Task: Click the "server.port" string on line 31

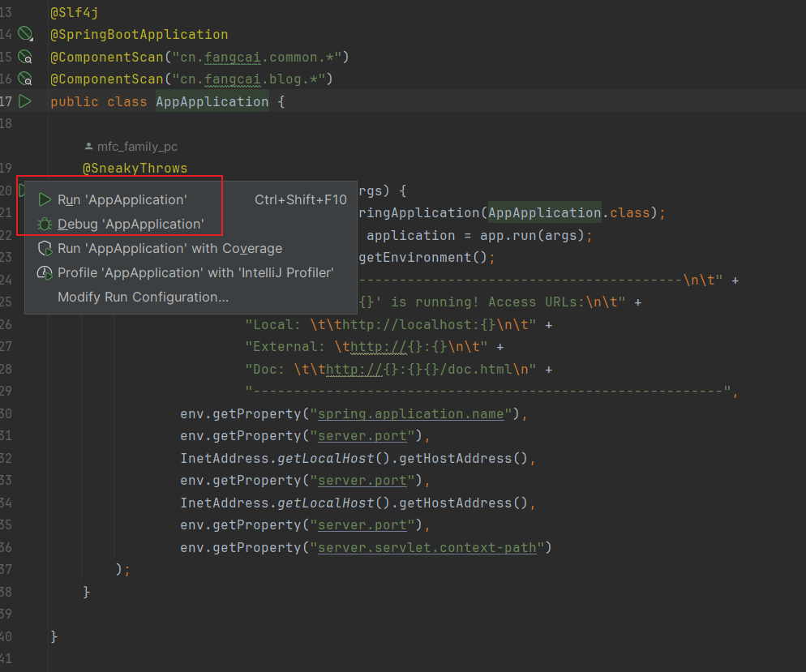Action: (362, 435)
